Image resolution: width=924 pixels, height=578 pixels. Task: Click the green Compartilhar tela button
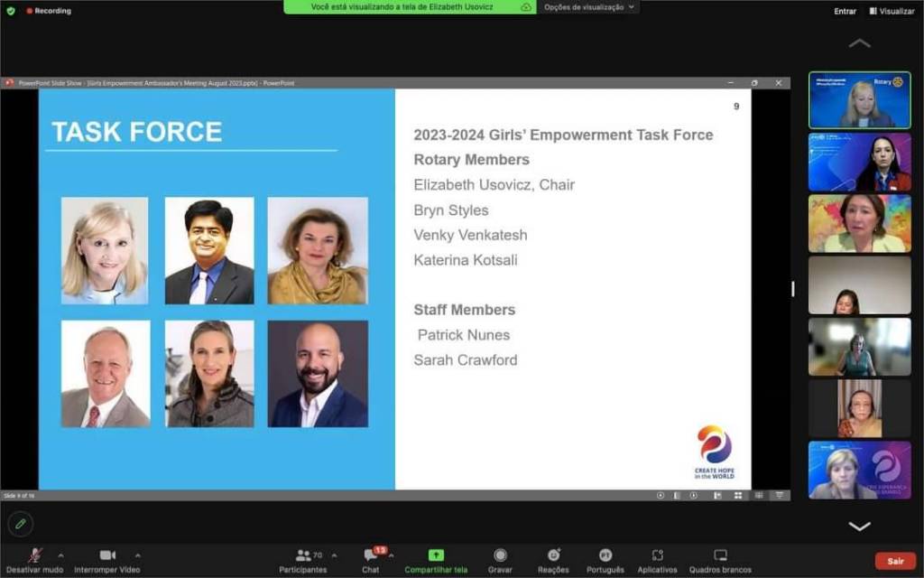(x=436, y=555)
